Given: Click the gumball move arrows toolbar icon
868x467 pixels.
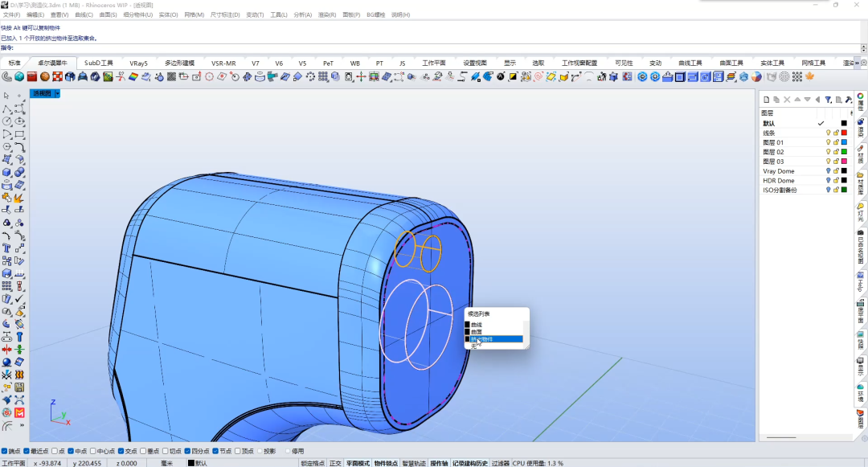Looking at the screenshot, I should click(362, 77).
